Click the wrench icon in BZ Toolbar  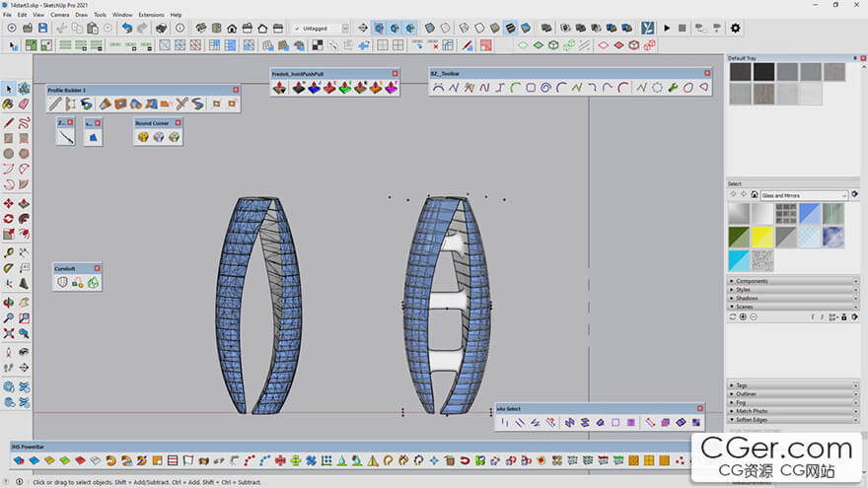click(673, 88)
